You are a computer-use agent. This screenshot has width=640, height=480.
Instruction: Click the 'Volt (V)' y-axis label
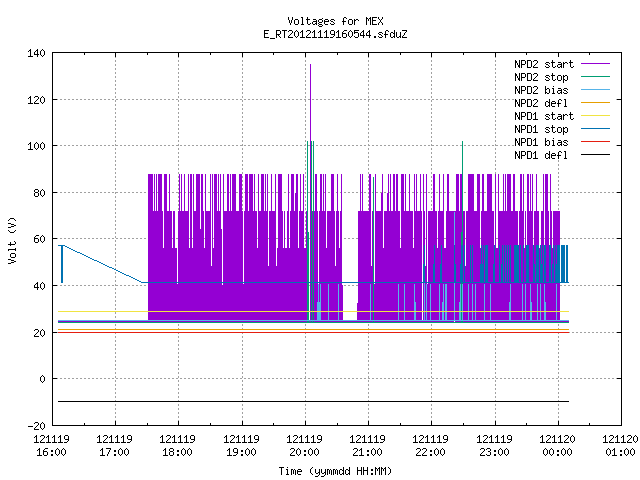[x=12, y=240]
